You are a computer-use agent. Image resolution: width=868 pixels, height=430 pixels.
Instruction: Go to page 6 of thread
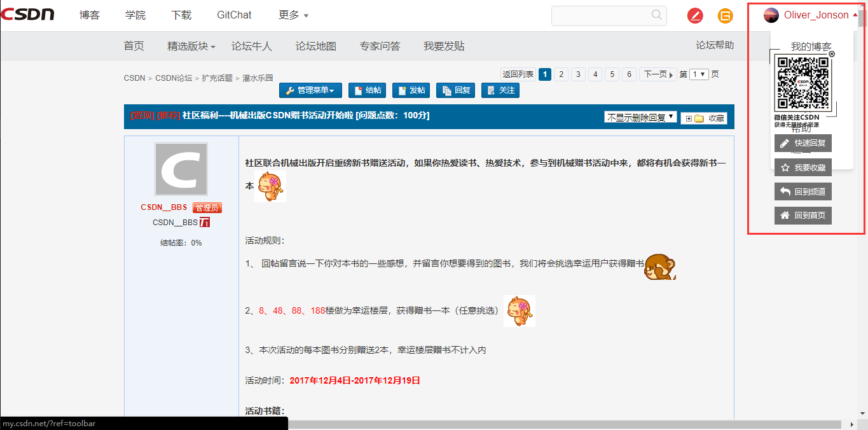pyautogui.click(x=629, y=74)
